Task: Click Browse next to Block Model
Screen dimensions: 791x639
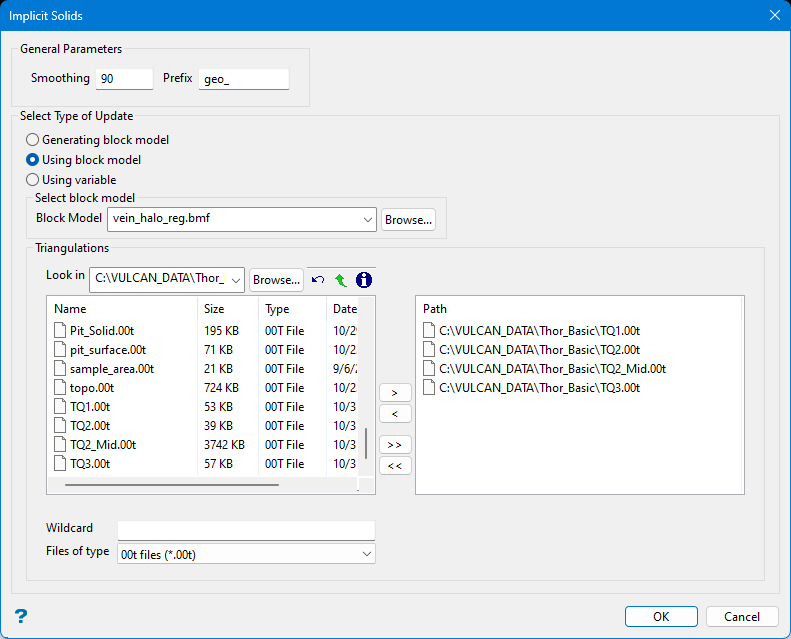Action: 408,220
